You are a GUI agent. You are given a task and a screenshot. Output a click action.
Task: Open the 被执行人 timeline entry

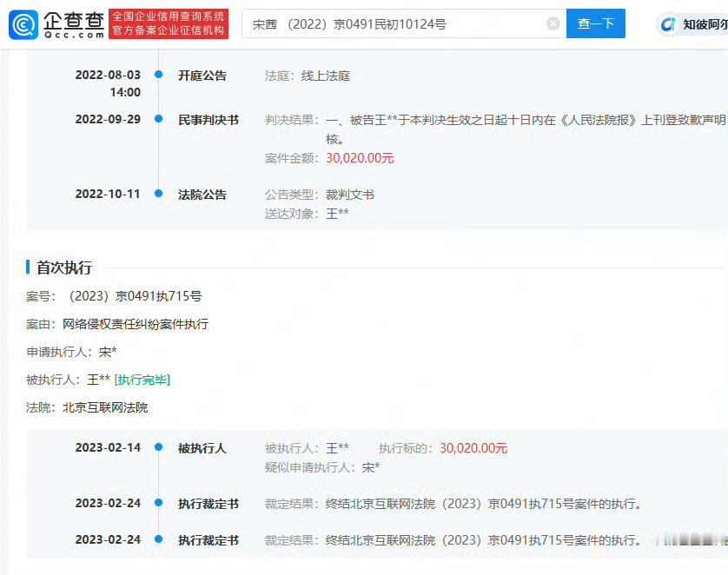click(202, 448)
